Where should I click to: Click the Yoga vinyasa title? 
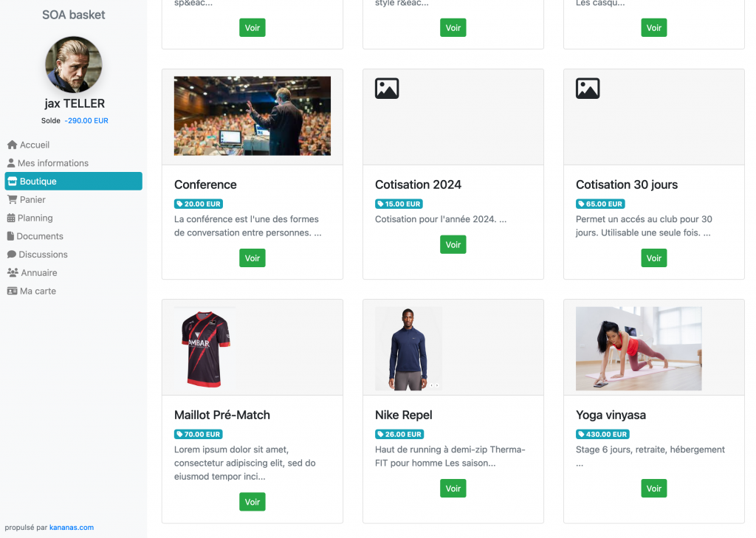[x=611, y=415]
